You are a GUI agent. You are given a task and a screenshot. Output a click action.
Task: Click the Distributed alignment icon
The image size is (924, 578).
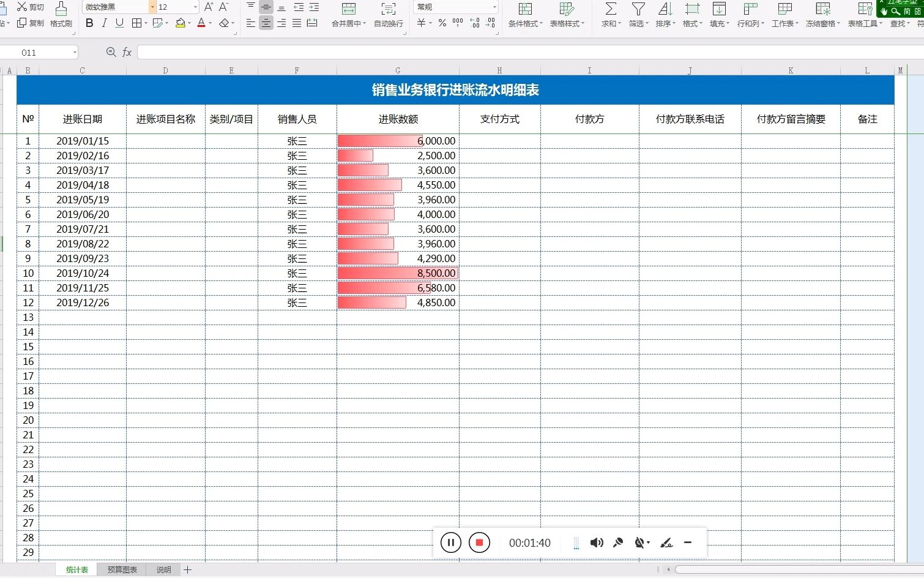point(312,23)
